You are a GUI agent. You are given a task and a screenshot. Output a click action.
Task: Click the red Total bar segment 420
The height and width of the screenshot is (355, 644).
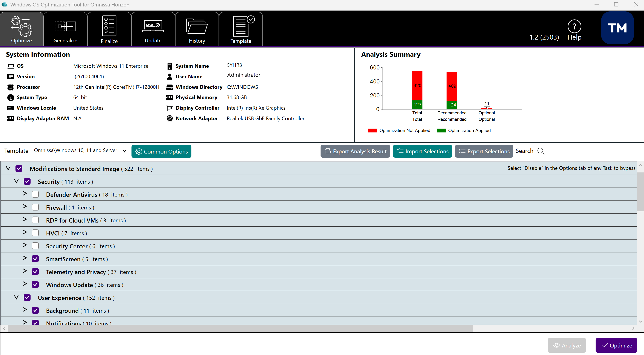(x=417, y=86)
